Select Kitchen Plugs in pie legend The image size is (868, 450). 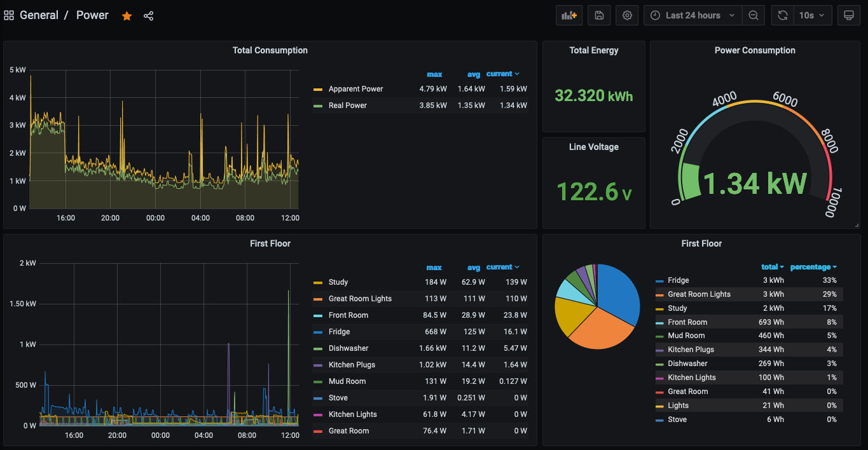coord(691,350)
